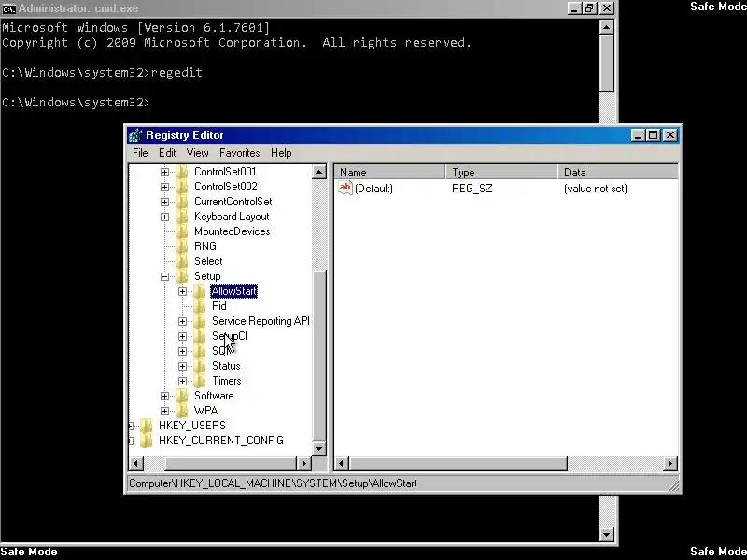The image size is (747, 560).
Task: Expand the CurrentControlSet key
Action: 164,202
